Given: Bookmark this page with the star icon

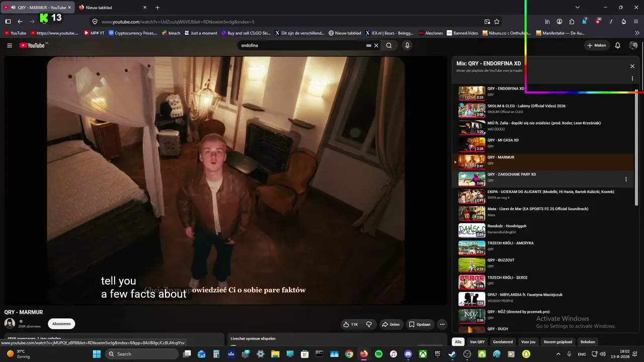Looking at the screenshot, I should [x=497, y=22].
